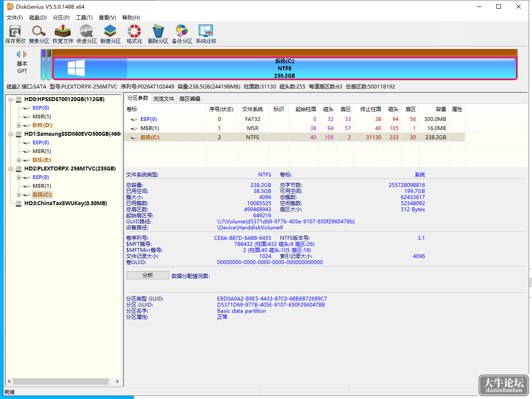Open the 工具(T) menu
This screenshot has height=399, width=532.
click(84, 18)
